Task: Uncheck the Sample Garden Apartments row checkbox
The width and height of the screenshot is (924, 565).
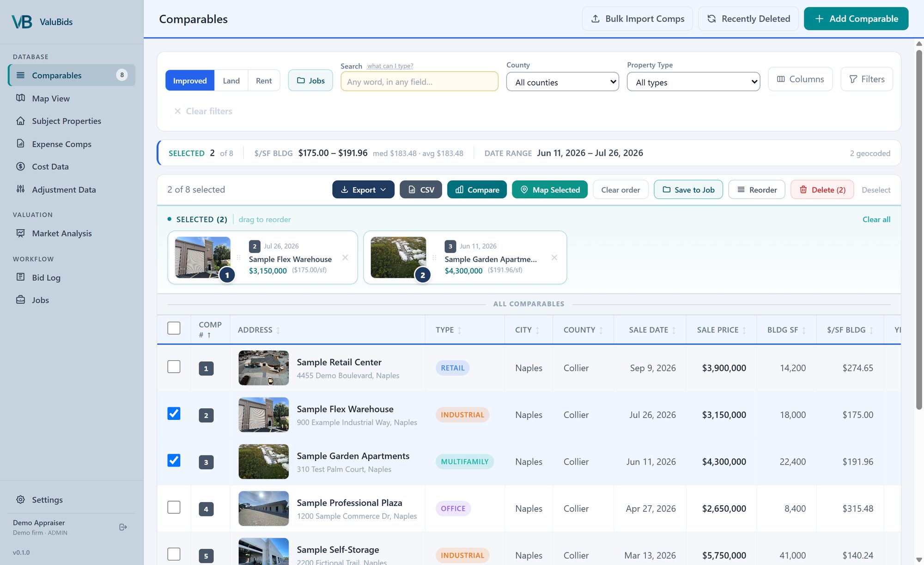Action: (x=174, y=460)
